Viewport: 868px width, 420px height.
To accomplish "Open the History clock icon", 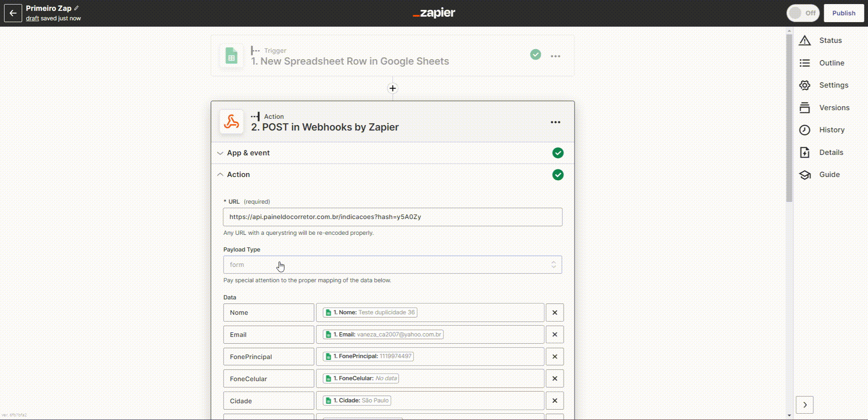I will [805, 130].
